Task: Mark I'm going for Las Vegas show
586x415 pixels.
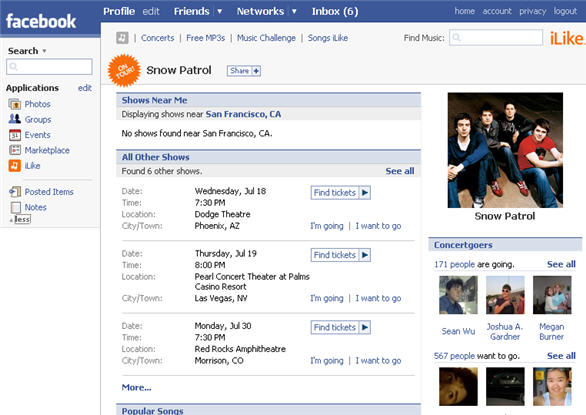Action: click(x=327, y=298)
